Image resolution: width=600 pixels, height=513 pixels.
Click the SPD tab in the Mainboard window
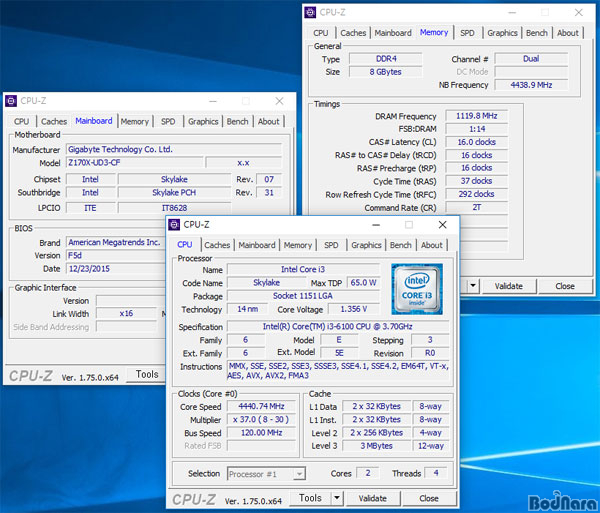point(168,122)
